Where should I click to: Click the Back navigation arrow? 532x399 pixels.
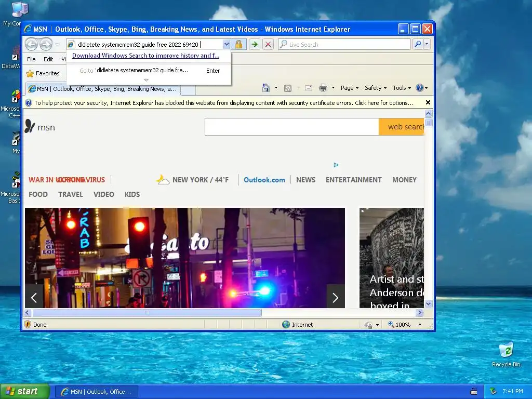coord(32,44)
